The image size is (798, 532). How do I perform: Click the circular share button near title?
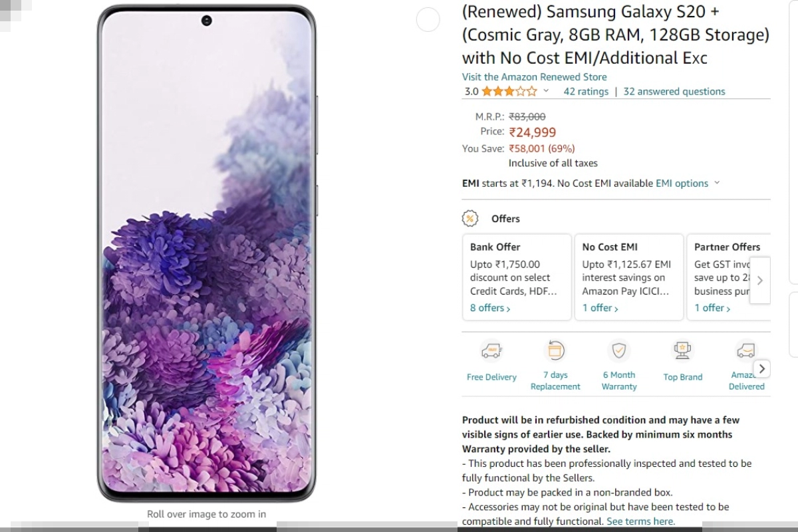428,20
